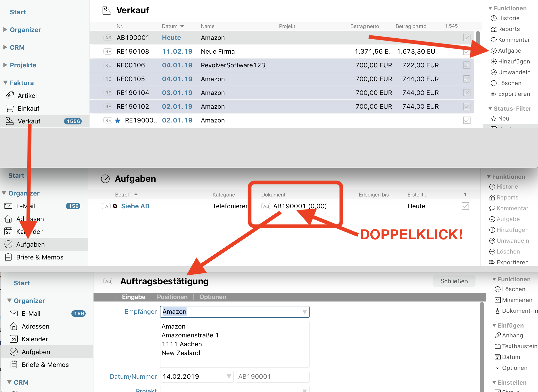This screenshot has width=538, height=392.
Task: Switch to the Positionen tab
Action: coord(172,297)
